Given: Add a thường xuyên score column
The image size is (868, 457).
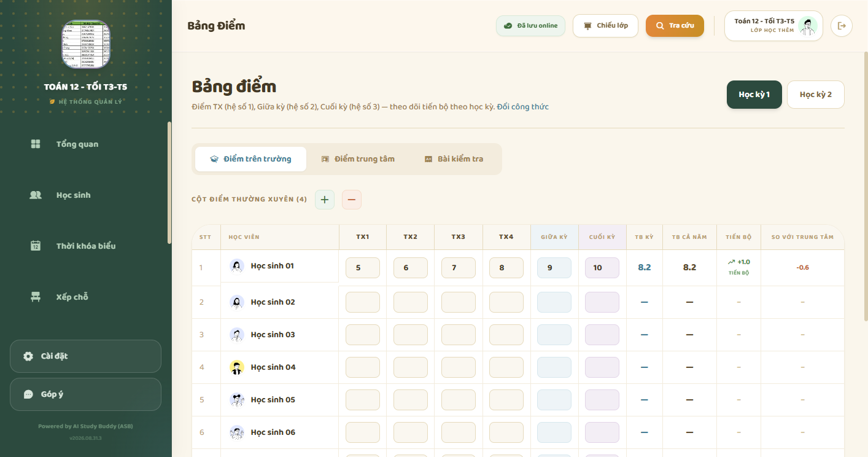Looking at the screenshot, I should pos(325,200).
